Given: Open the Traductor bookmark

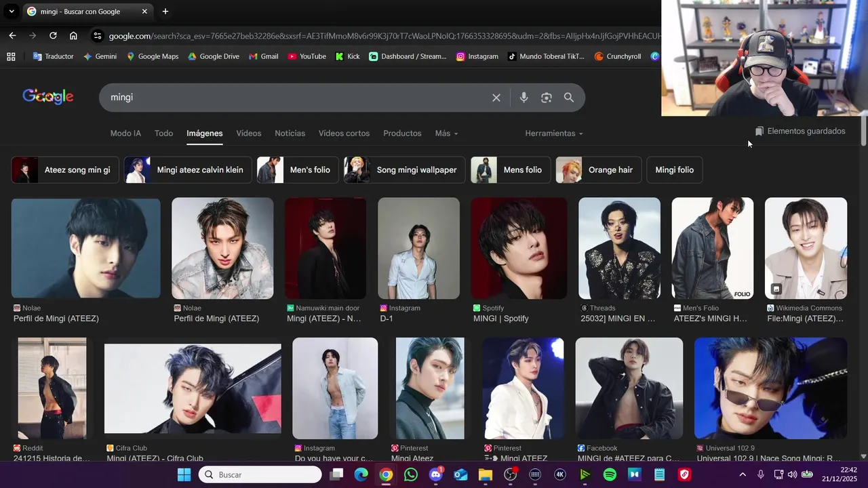Looking at the screenshot, I should pos(53,56).
